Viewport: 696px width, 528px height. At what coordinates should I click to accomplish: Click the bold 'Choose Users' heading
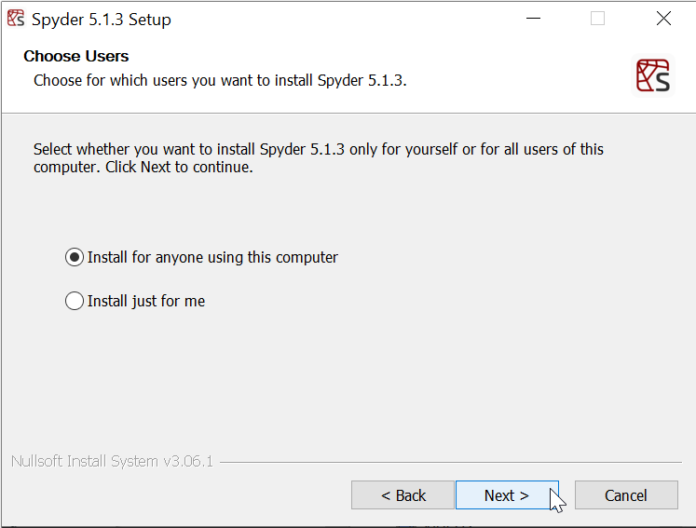click(x=76, y=56)
